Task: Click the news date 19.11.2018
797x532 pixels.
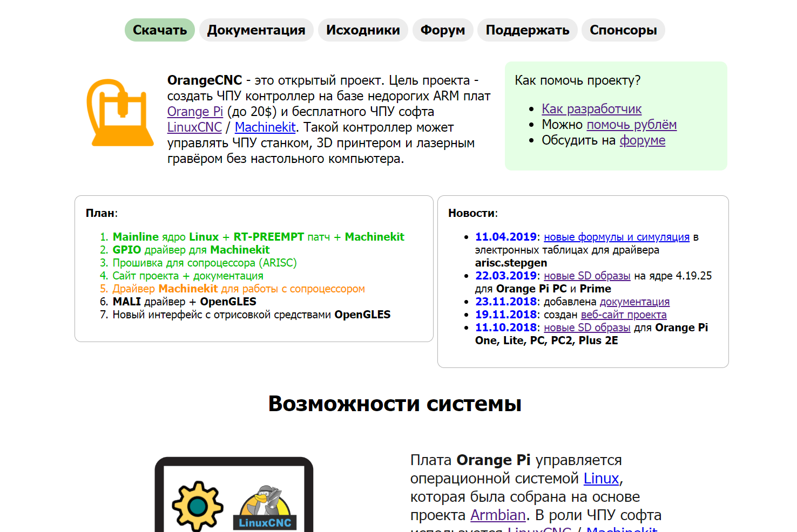Action: pos(506,315)
